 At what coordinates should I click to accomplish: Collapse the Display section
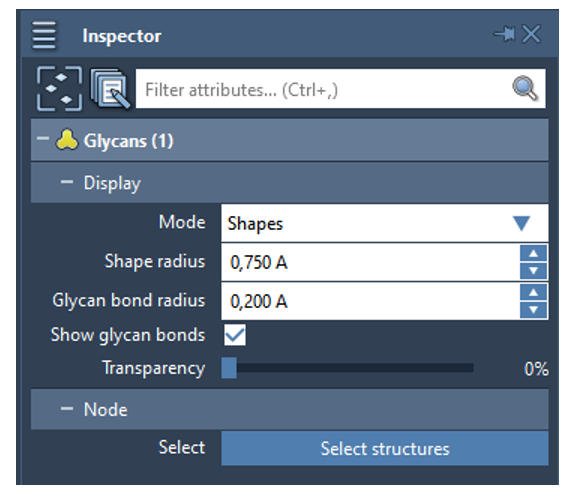point(67,182)
